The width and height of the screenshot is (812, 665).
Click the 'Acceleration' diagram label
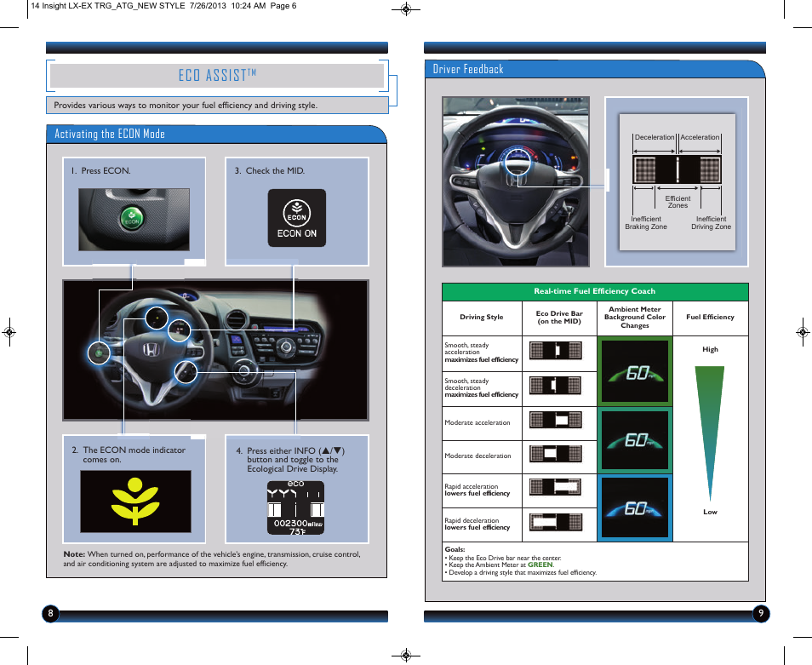[700, 137]
